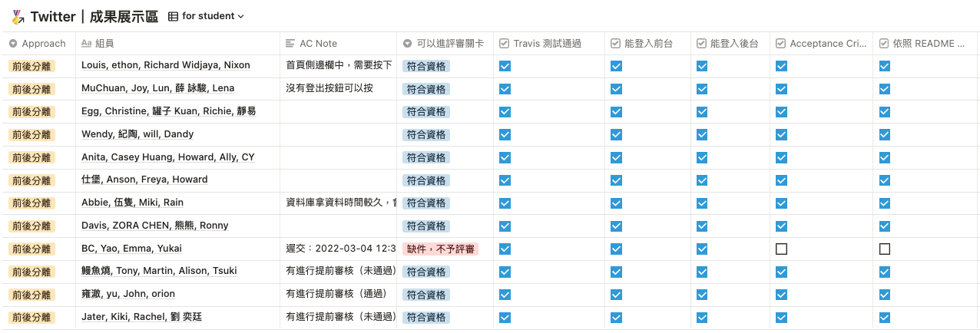980x333 pixels.
Task: Open the Twitter | 成果展示區 database title
Action: coord(94,16)
